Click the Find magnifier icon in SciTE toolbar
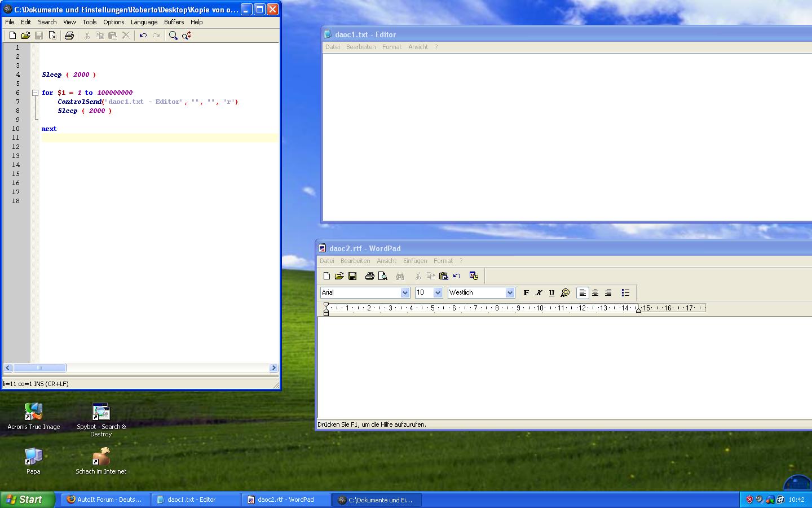812x508 pixels. tap(173, 36)
